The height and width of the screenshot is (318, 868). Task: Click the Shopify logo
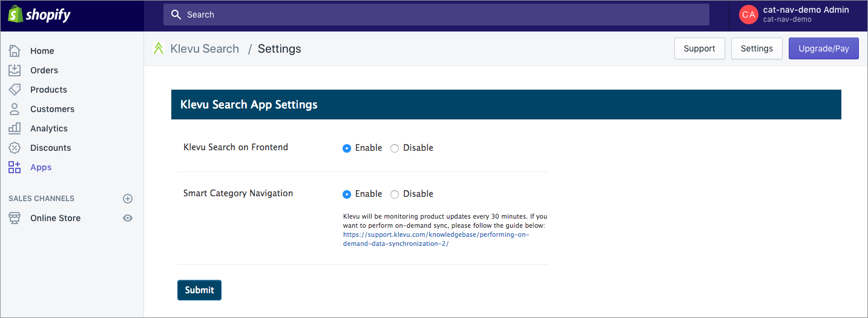tap(39, 15)
